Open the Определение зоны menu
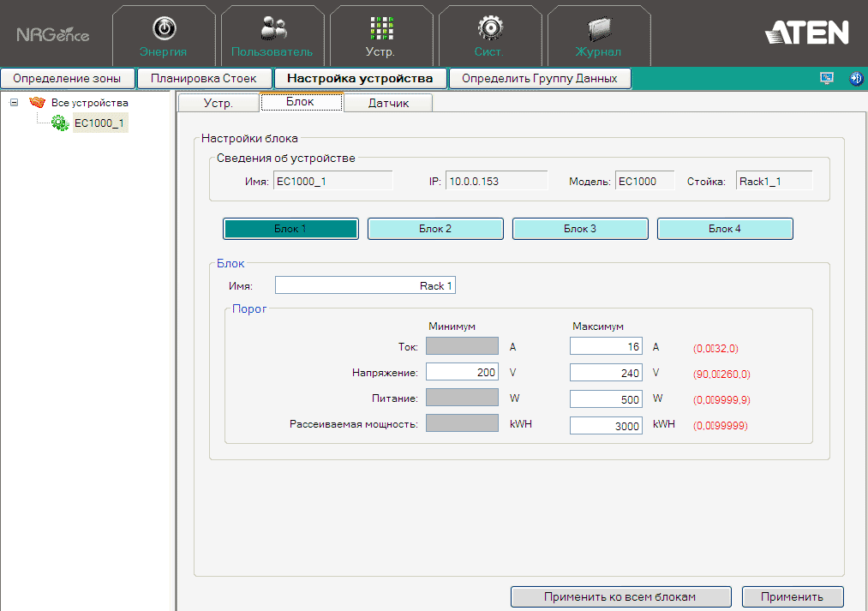 tap(68, 79)
